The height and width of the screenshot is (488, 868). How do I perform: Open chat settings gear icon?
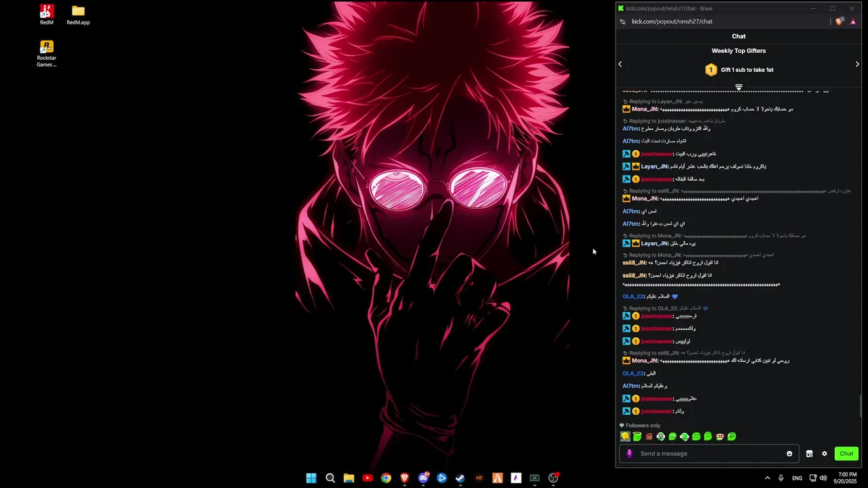825,453
